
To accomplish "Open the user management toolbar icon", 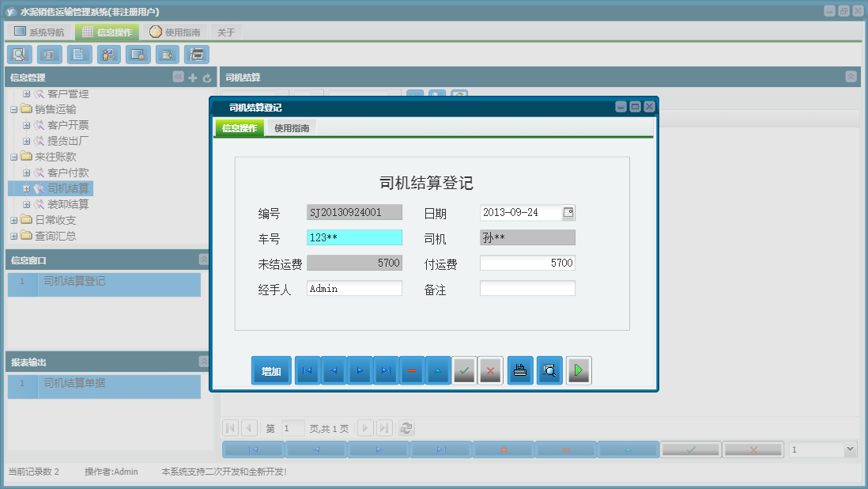I will (108, 54).
